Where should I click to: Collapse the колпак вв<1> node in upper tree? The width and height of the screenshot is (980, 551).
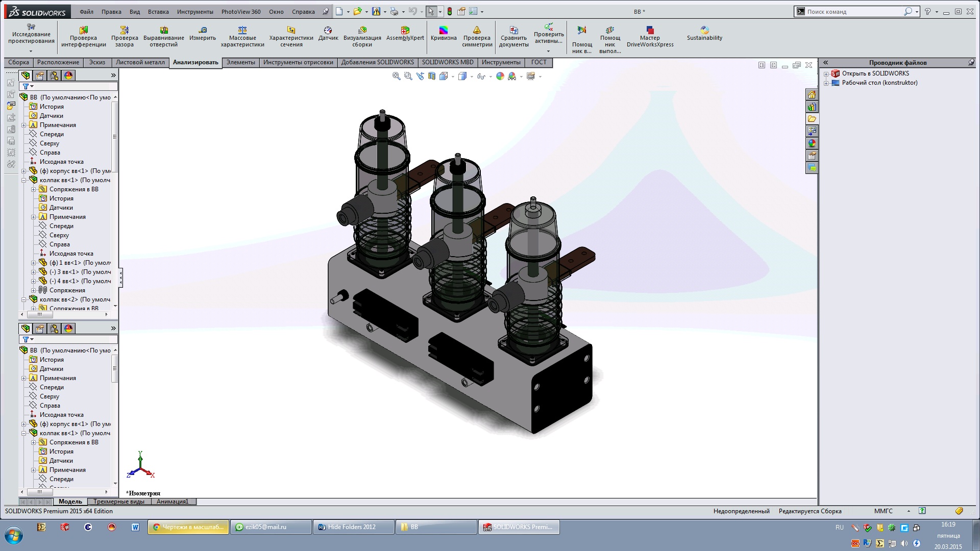point(24,180)
